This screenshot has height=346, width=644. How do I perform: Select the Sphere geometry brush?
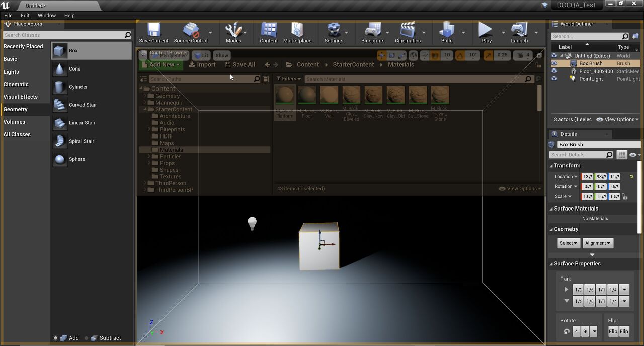coord(92,159)
